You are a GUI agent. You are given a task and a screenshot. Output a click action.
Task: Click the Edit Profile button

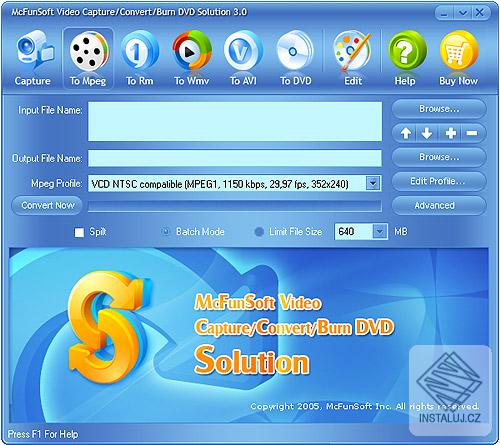tap(439, 181)
